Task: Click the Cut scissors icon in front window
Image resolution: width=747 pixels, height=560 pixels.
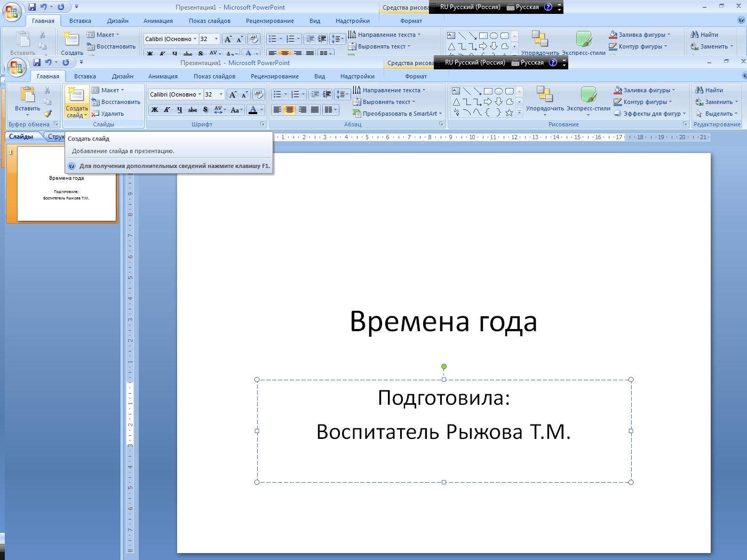Action: pos(47,90)
